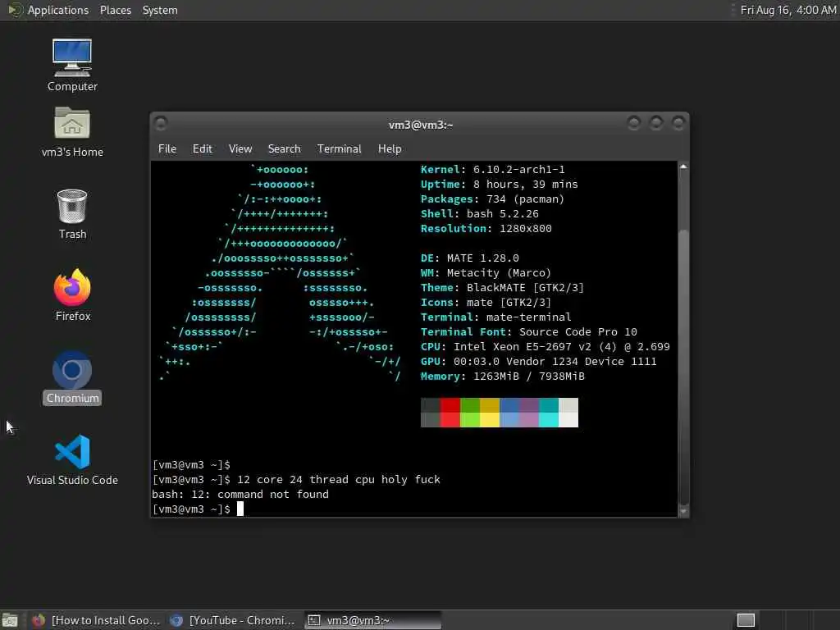Click the DE: MATE 1.28.0 line
840x630 pixels.
[x=470, y=258]
